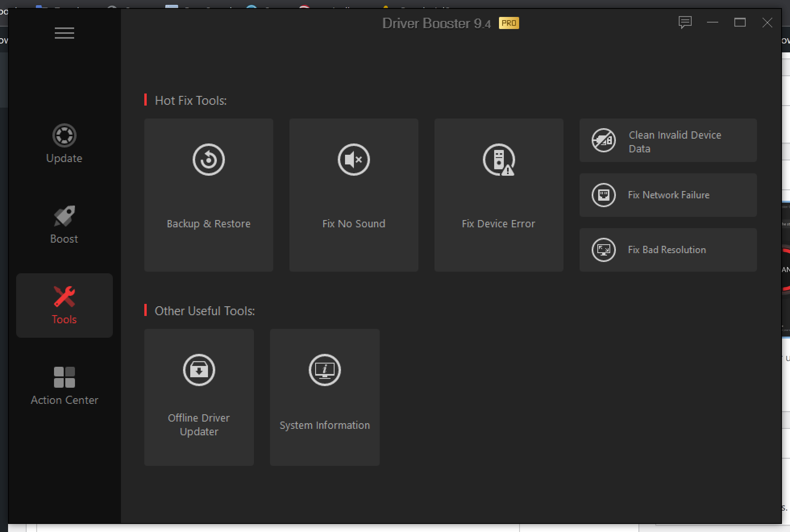Open chat or feedback window
The width and height of the screenshot is (790, 532).
[x=685, y=22]
